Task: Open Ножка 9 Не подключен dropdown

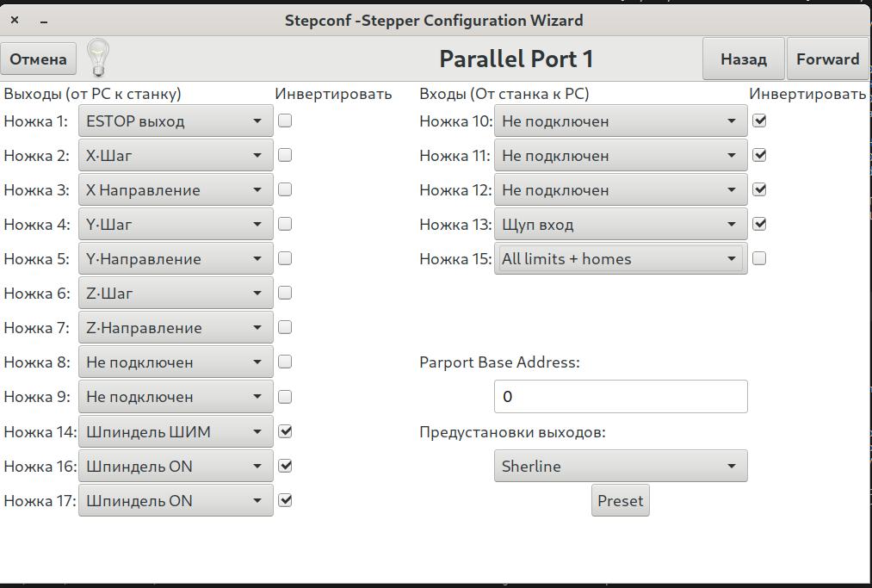Action: pyautogui.click(x=176, y=397)
